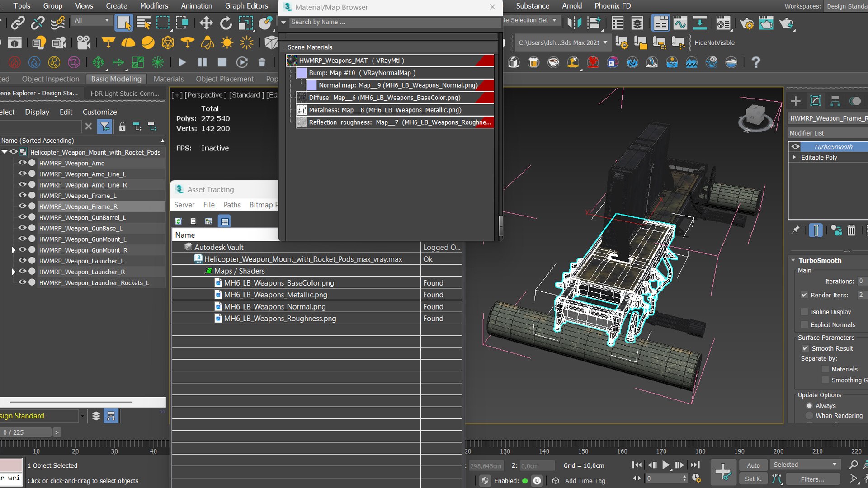Toggle visibility of HWMRP_Weapon_GunBarrel_L
Viewport: 868px width, 488px height.
[x=22, y=217]
